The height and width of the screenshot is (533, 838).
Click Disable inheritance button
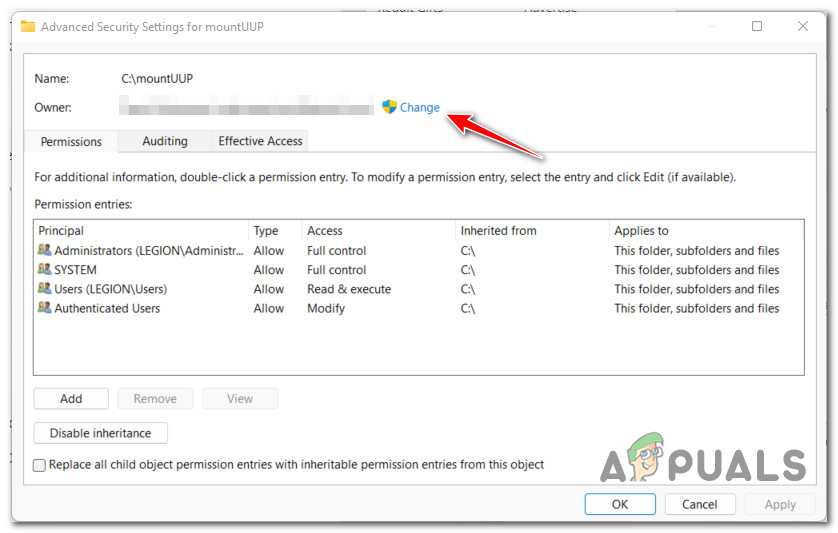point(100,434)
